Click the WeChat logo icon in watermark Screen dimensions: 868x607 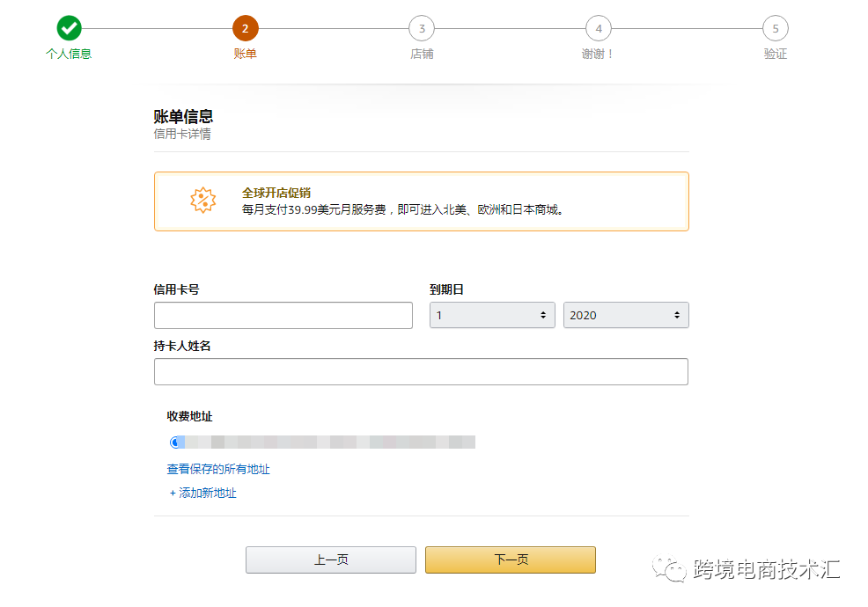point(670,570)
